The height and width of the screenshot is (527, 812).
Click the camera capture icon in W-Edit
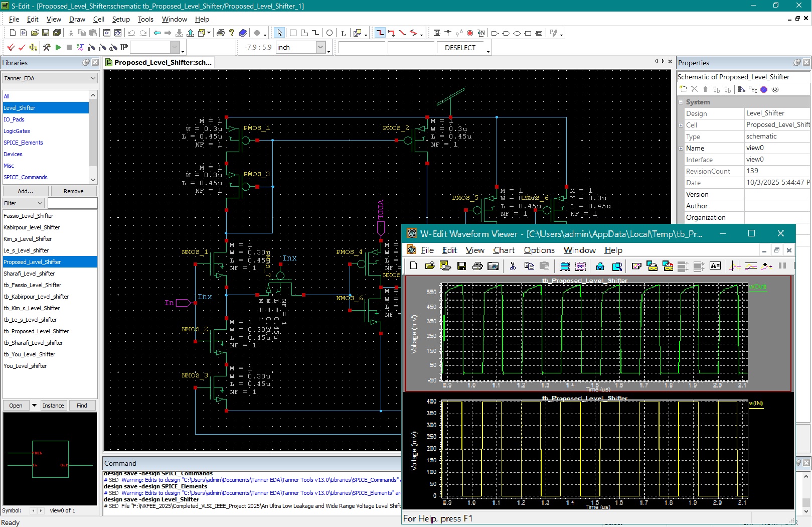493,266
